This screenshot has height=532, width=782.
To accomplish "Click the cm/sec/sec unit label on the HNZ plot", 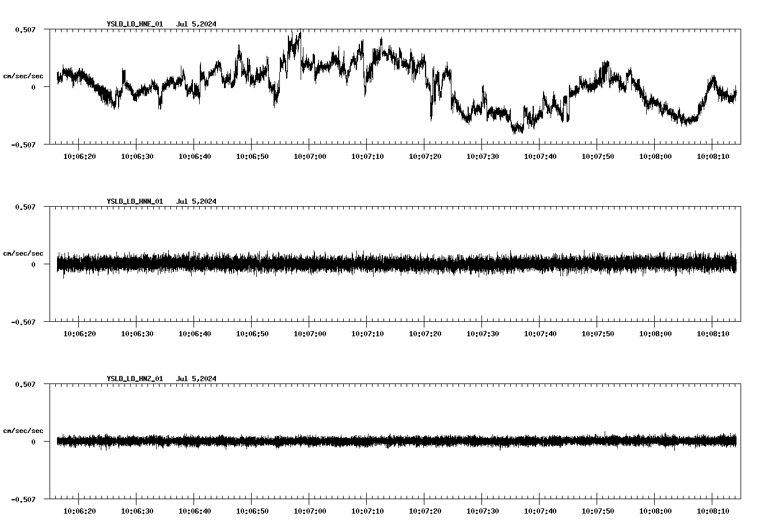I will [23, 430].
